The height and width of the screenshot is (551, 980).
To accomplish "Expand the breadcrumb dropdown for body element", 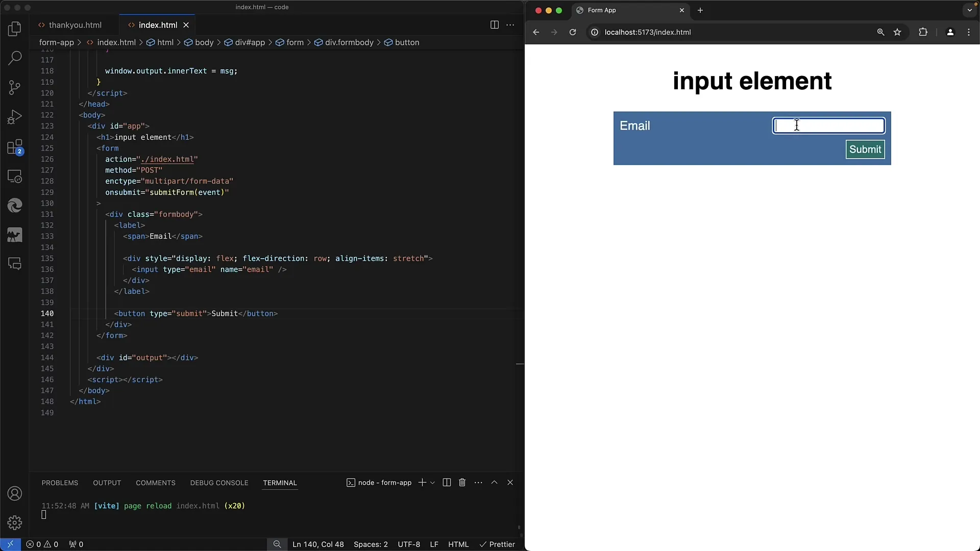I will pyautogui.click(x=204, y=42).
